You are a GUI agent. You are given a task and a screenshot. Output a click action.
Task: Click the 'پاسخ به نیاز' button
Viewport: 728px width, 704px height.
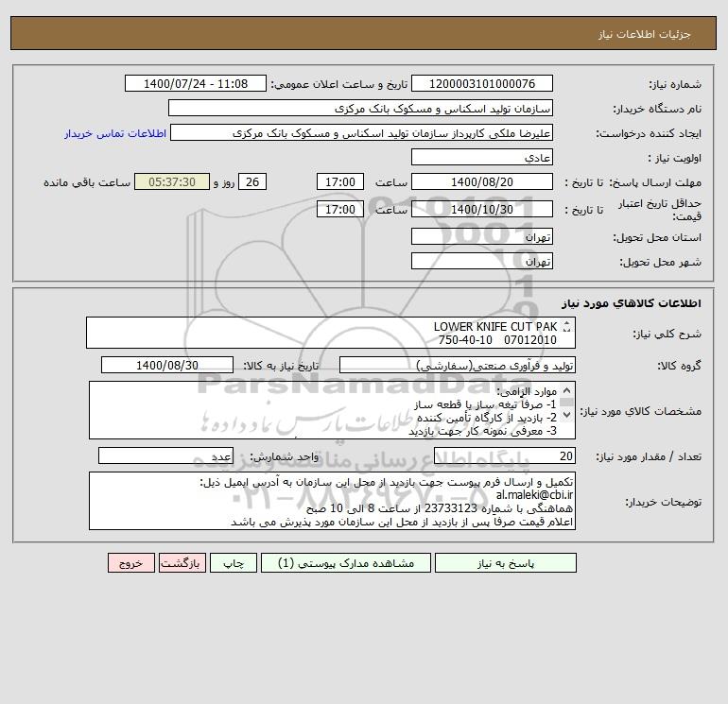click(506, 563)
